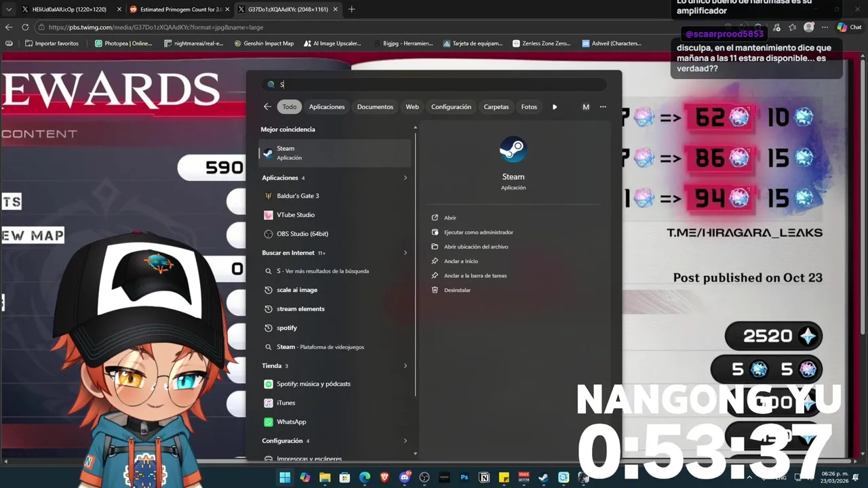Screen dimensions: 868x488
Task: Open 'Steam - Plataforma de videojuegos' web result
Action: [x=335, y=347]
